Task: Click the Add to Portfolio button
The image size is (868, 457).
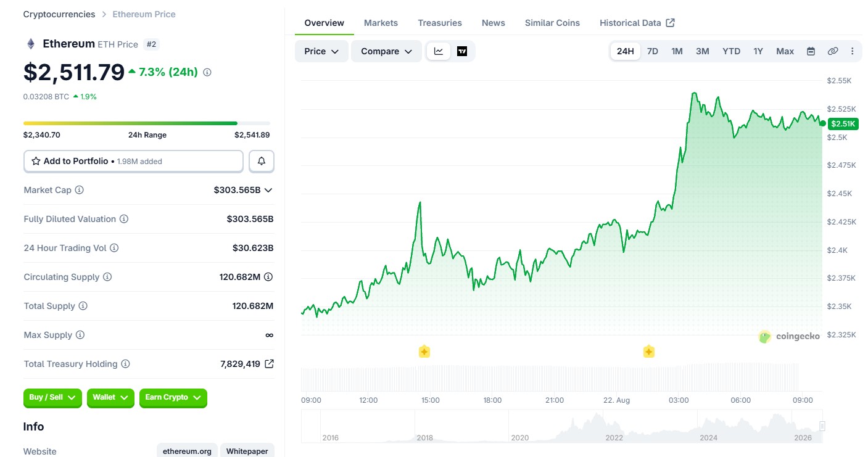Action: (x=133, y=161)
